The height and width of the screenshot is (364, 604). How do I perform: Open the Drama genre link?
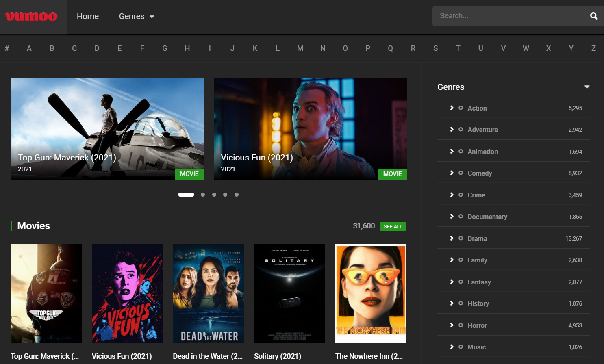pos(477,238)
